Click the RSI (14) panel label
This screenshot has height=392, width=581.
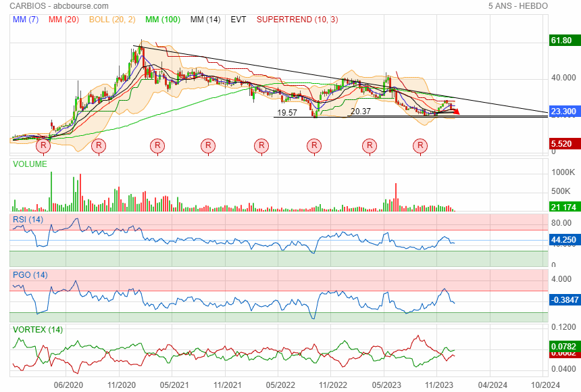28,220
